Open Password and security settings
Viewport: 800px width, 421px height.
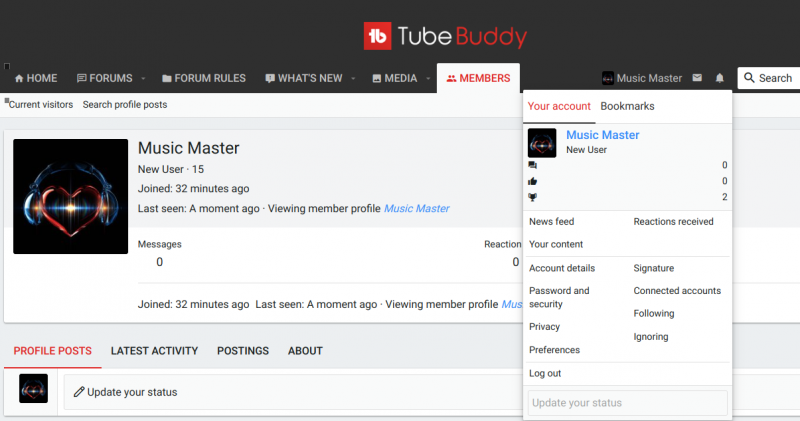pyautogui.click(x=559, y=297)
